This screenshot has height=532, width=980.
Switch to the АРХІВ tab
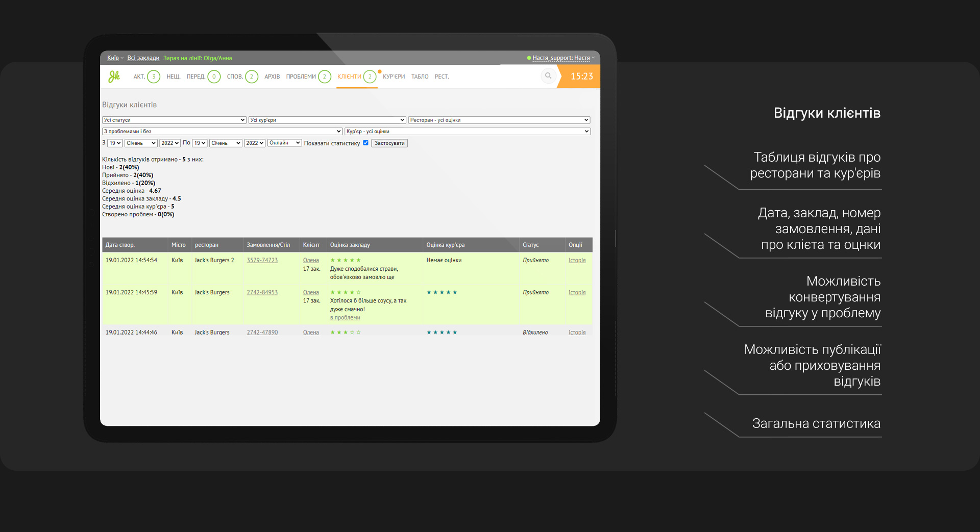coord(272,77)
